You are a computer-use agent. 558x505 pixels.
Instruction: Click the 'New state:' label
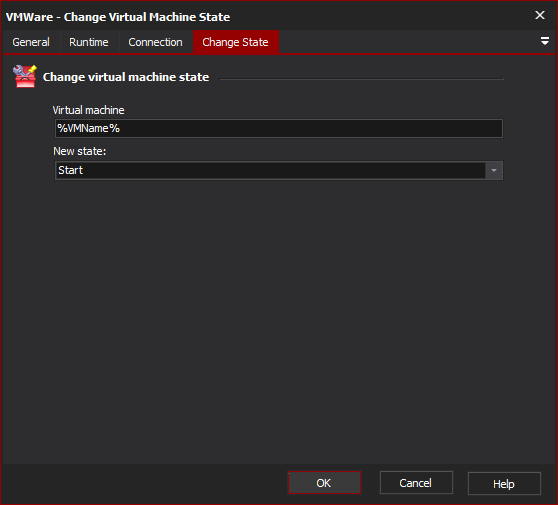[x=80, y=151]
